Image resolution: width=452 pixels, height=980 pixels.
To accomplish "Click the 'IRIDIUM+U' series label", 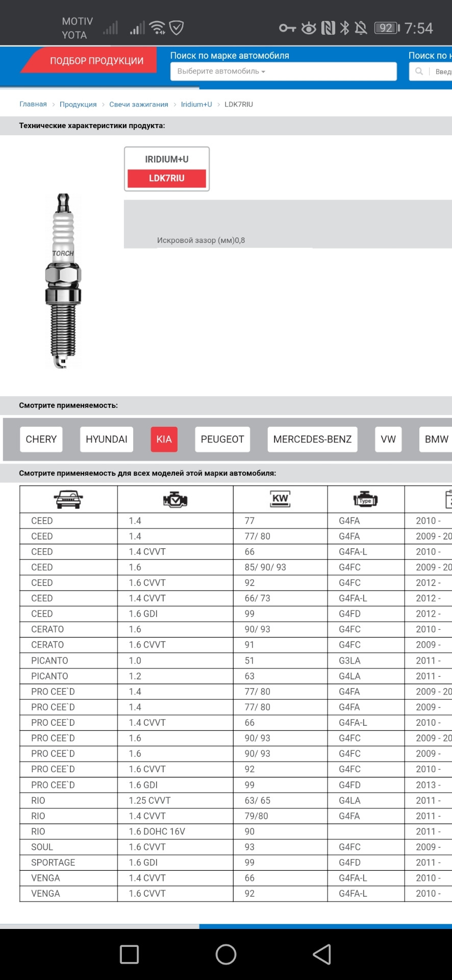I will pos(167,159).
